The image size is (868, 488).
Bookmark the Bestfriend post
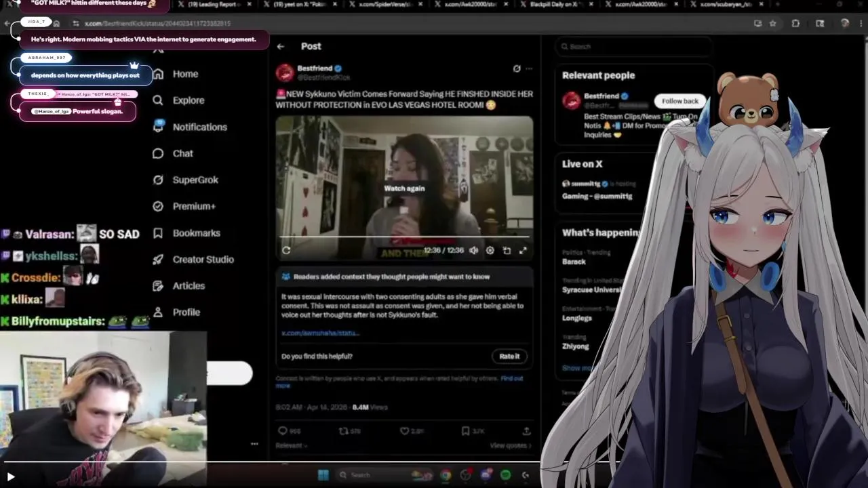pyautogui.click(x=473, y=430)
